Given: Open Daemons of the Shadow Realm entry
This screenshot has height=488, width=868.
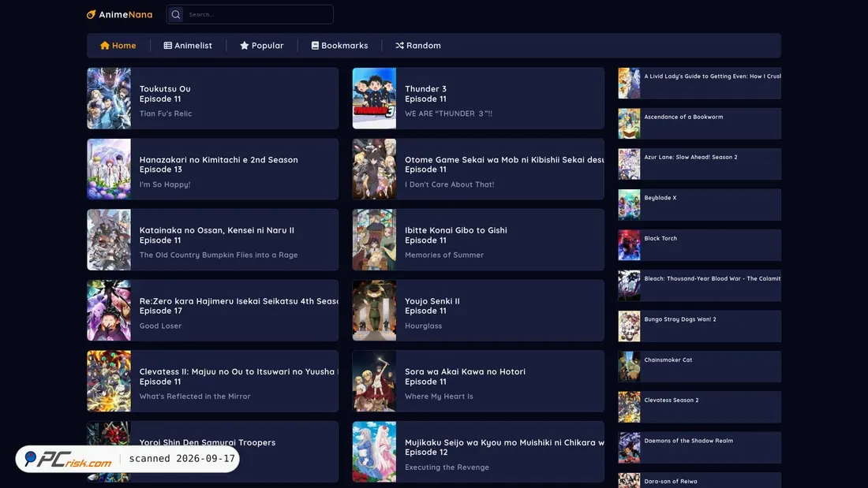Looking at the screenshot, I should (699, 448).
